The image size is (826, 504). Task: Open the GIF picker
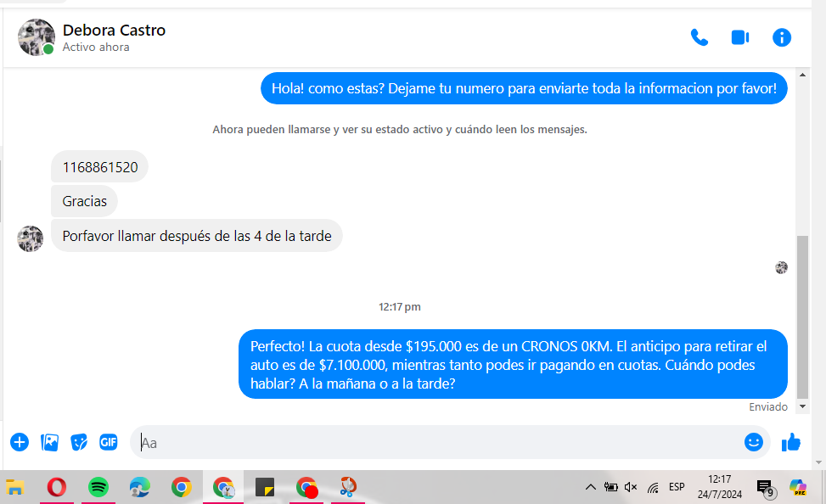109,442
